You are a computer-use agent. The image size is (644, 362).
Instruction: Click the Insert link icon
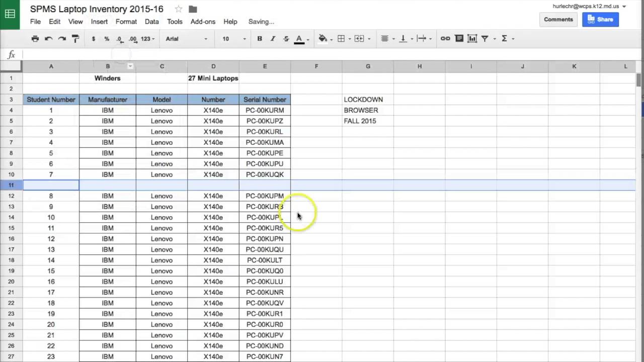pos(445,39)
